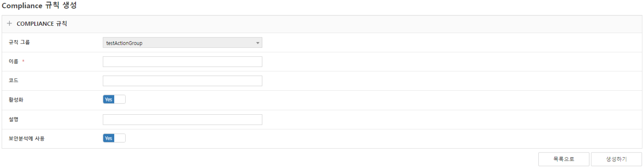The width and height of the screenshot is (644, 168).
Task: Click the arrow of the testActionGroup combo box
Action: pos(258,43)
